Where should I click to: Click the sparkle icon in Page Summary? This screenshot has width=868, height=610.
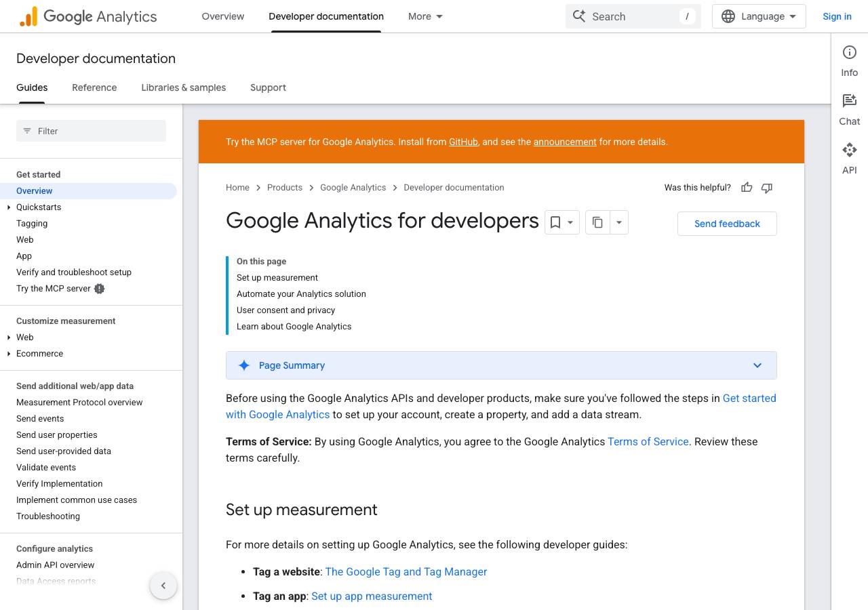[x=244, y=365]
